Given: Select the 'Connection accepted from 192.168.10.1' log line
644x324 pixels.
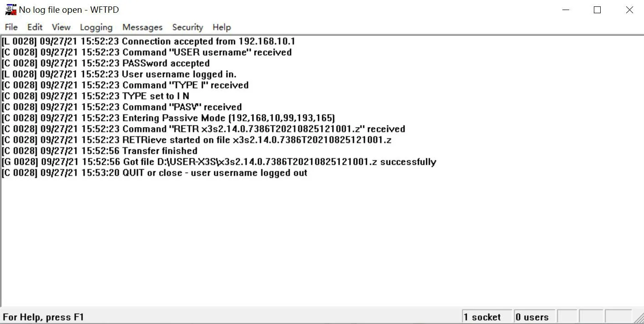Looking at the screenshot, I should click(148, 41).
